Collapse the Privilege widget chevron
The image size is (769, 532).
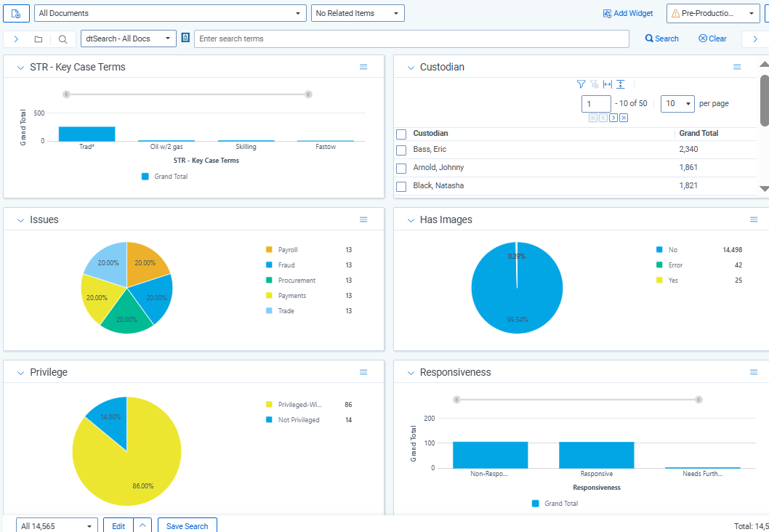[x=20, y=373]
